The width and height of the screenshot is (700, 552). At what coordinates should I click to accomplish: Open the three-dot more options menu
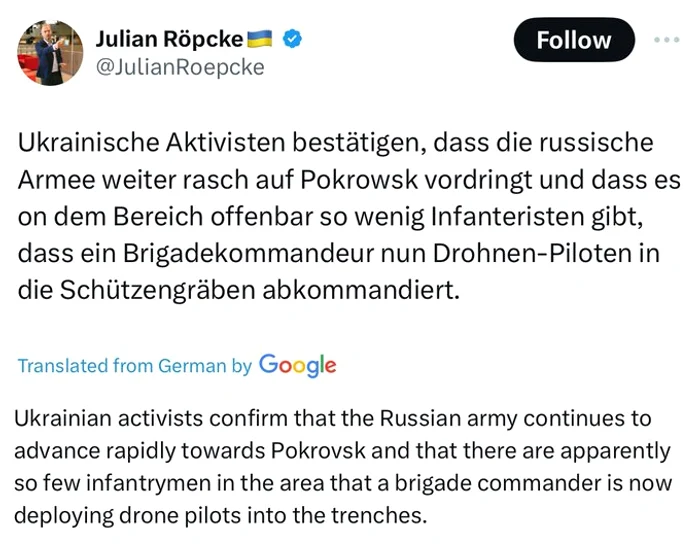tap(667, 40)
